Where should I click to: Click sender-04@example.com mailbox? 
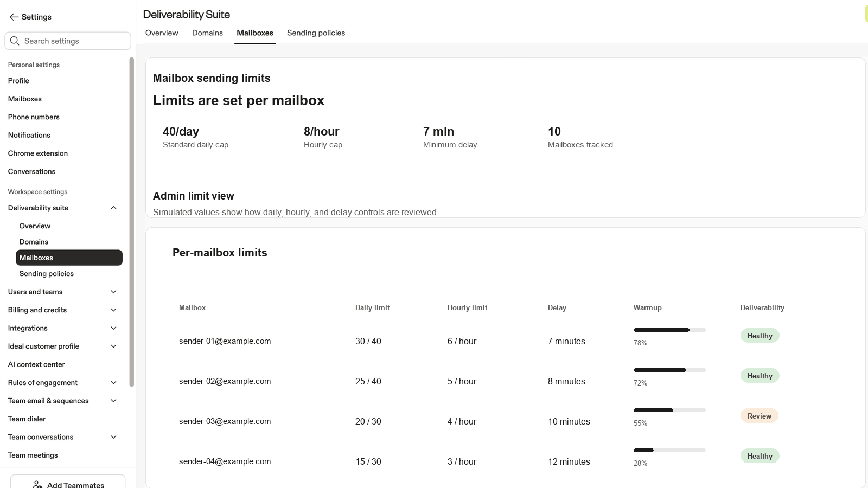[225, 461]
